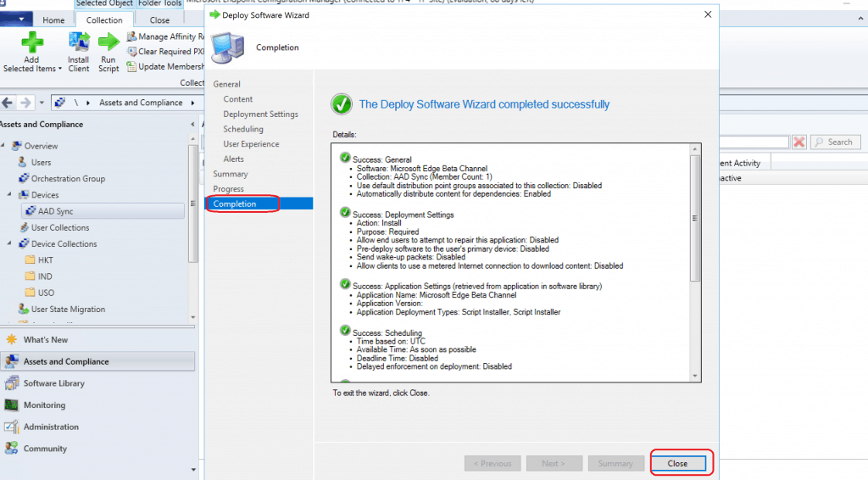Click the search input field
The height and width of the screenshot is (480, 868).
754,142
